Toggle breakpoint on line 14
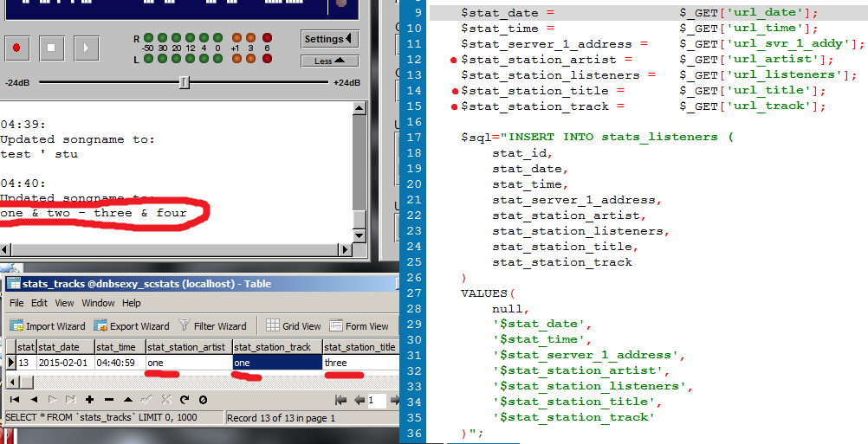The width and height of the screenshot is (868, 444). click(x=453, y=91)
